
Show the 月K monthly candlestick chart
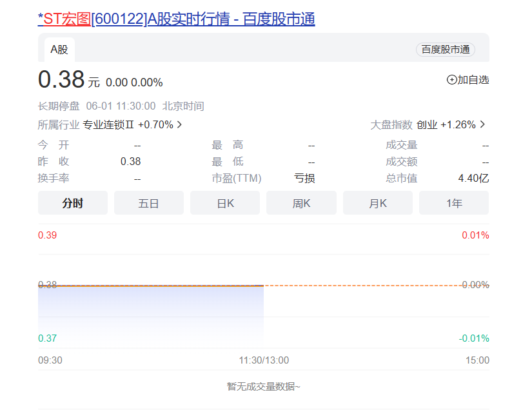[378, 203]
